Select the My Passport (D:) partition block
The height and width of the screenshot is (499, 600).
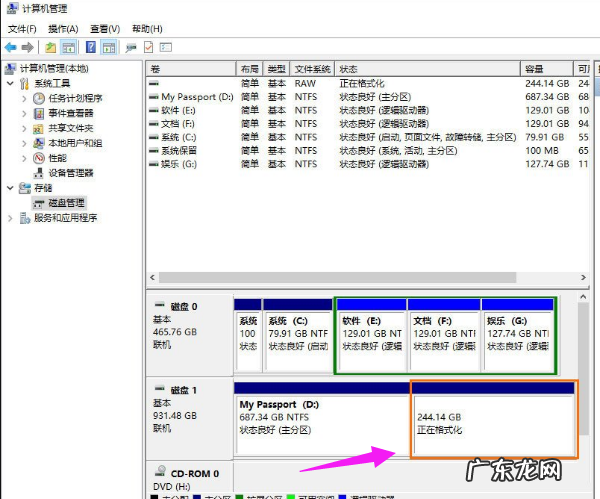coord(322,419)
